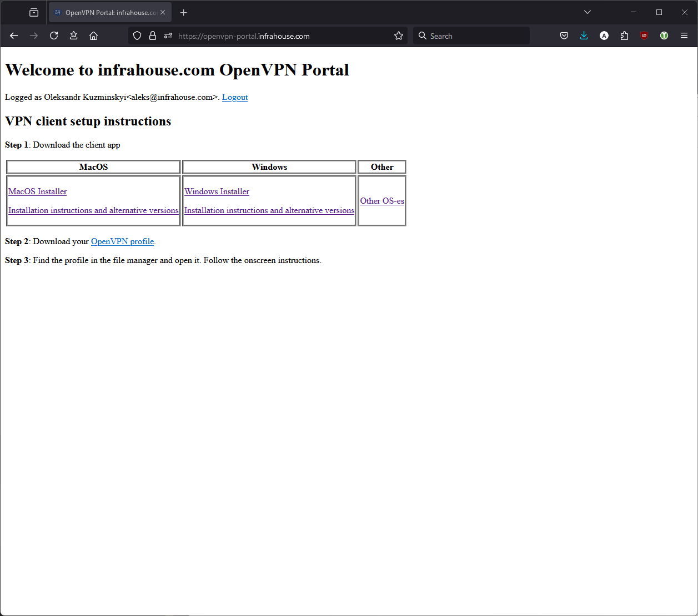Image resolution: width=698 pixels, height=616 pixels.
Task: Click the Step 3 instruction text
Action: point(163,260)
